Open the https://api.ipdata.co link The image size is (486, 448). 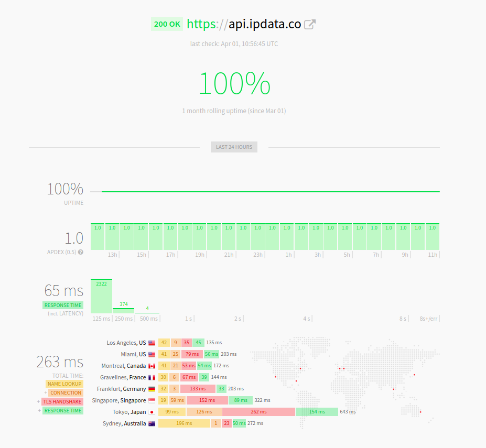point(244,24)
